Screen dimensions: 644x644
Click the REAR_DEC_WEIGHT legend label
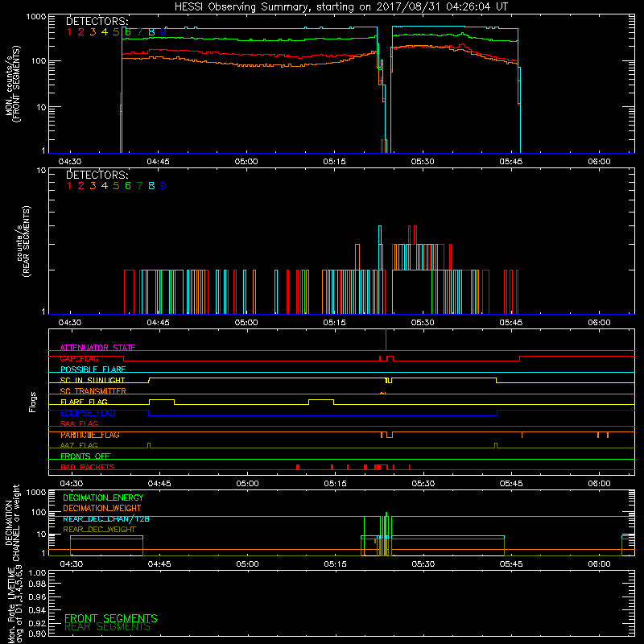99,530
